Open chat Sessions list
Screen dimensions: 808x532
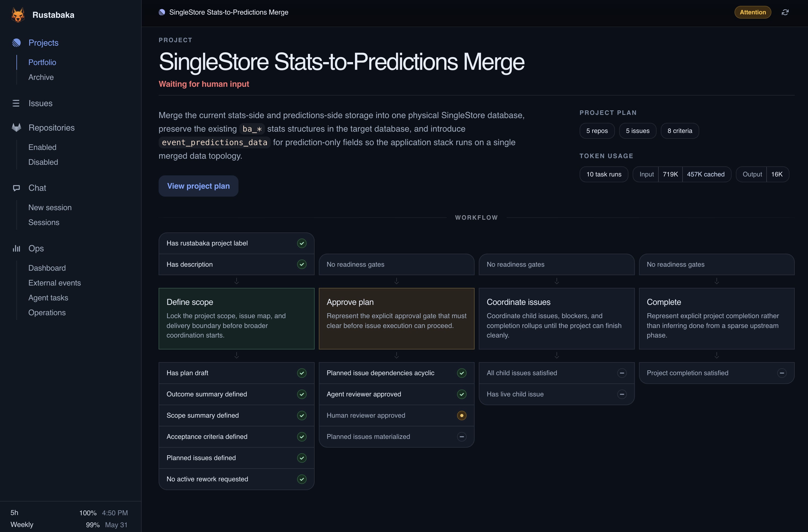pyautogui.click(x=44, y=222)
